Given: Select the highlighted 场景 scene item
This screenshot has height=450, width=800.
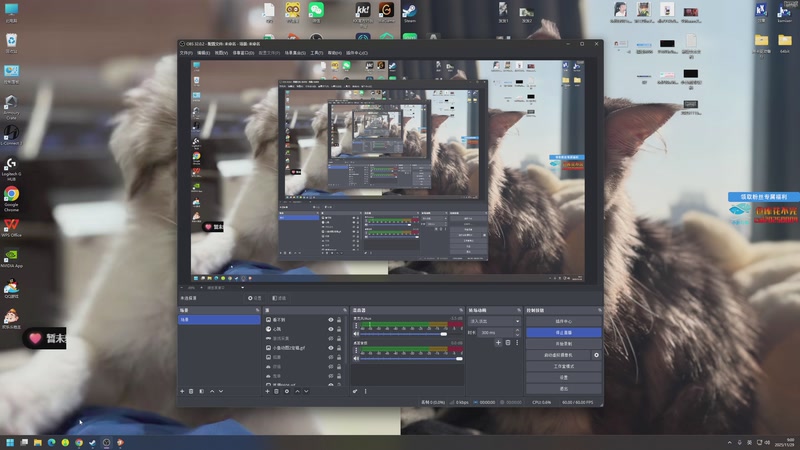Looking at the screenshot, I should (219, 320).
